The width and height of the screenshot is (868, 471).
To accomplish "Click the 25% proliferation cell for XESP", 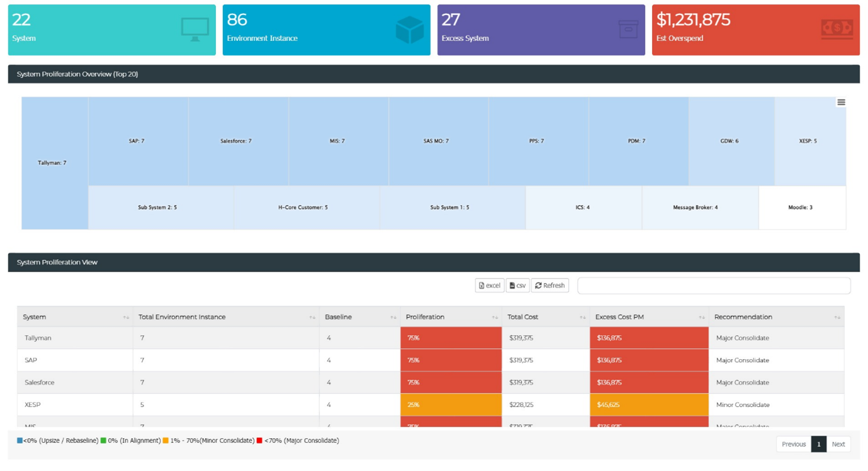I will tap(451, 405).
